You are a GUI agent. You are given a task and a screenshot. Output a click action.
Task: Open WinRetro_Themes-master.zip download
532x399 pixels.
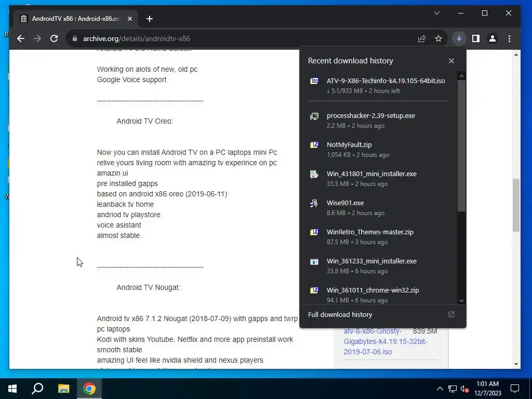pyautogui.click(x=378, y=237)
